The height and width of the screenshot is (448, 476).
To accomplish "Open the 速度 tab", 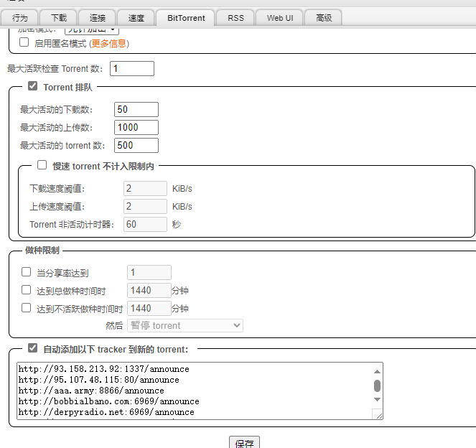I will (135, 18).
